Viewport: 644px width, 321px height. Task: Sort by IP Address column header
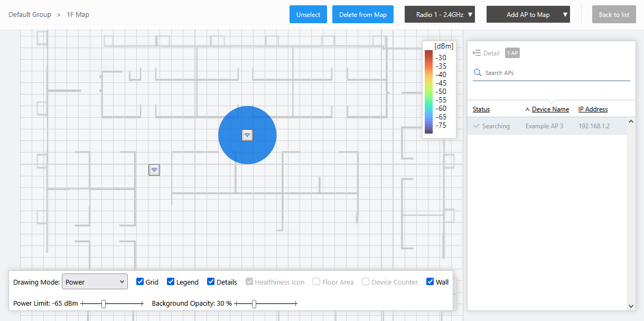click(593, 109)
